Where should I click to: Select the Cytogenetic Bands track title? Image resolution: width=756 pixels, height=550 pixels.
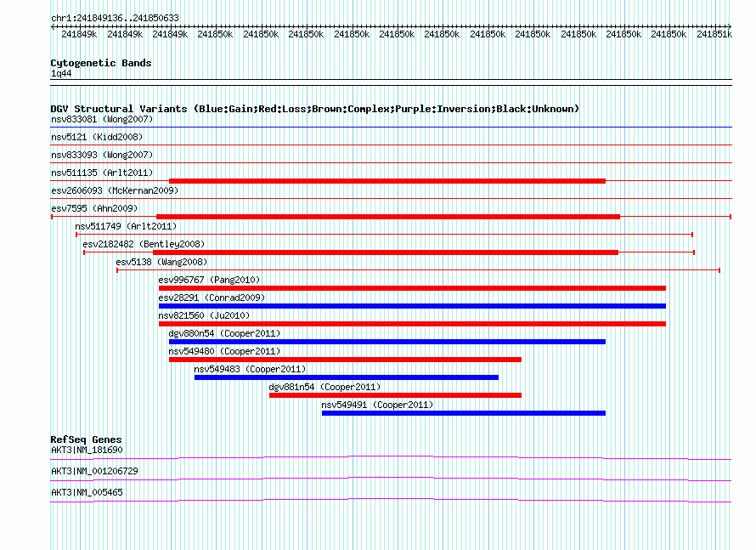tap(101, 63)
